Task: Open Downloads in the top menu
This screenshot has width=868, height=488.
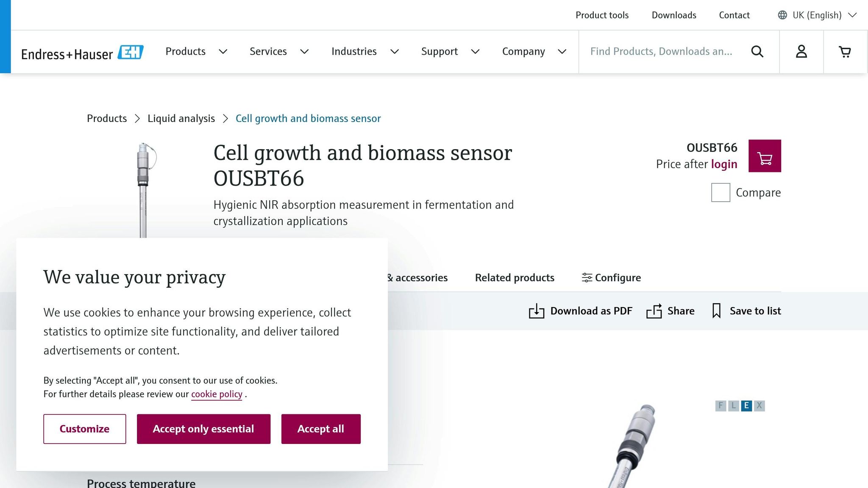Action: 674,15
